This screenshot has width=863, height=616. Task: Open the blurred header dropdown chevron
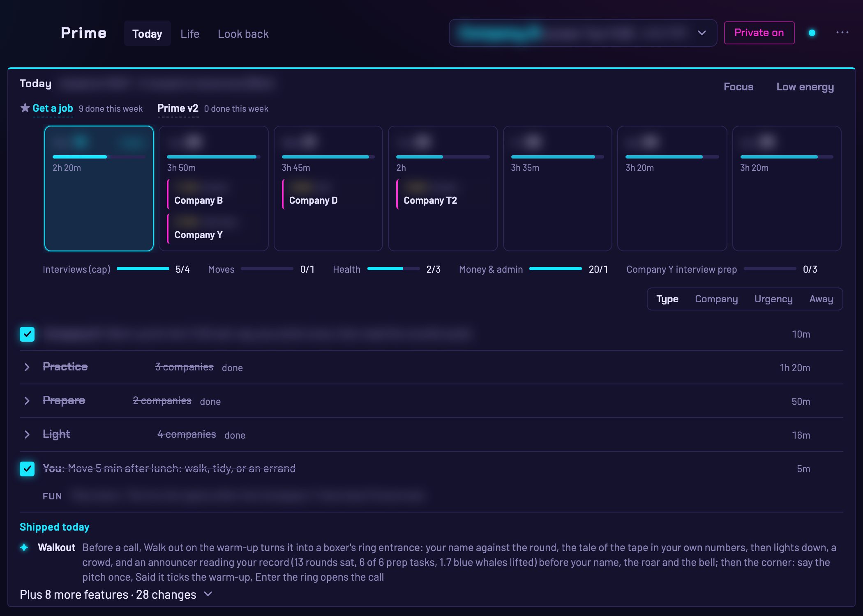[x=702, y=33]
